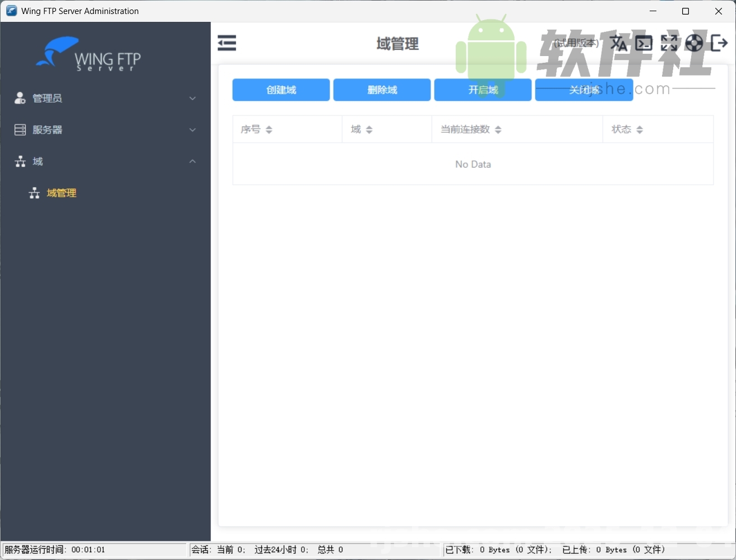This screenshot has height=560, width=736.
Task: Click the 删除域 button
Action: [x=382, y=90]
